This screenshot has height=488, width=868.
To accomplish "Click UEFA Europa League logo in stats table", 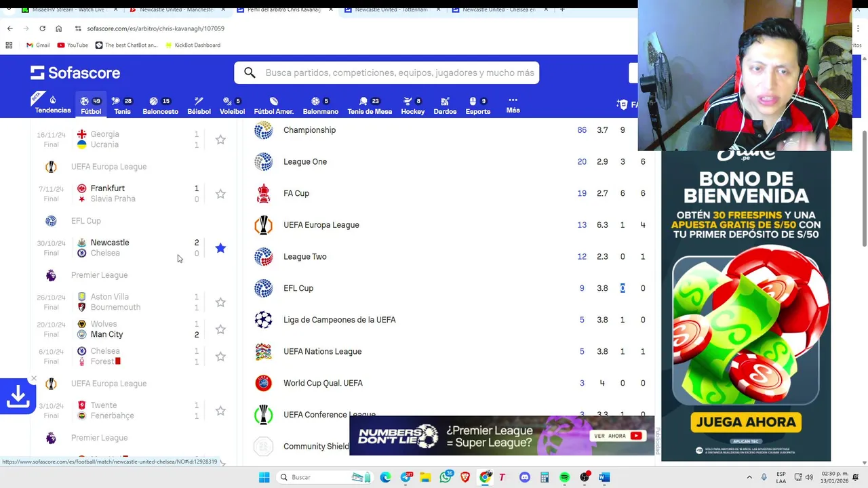I will pos(264,225).
